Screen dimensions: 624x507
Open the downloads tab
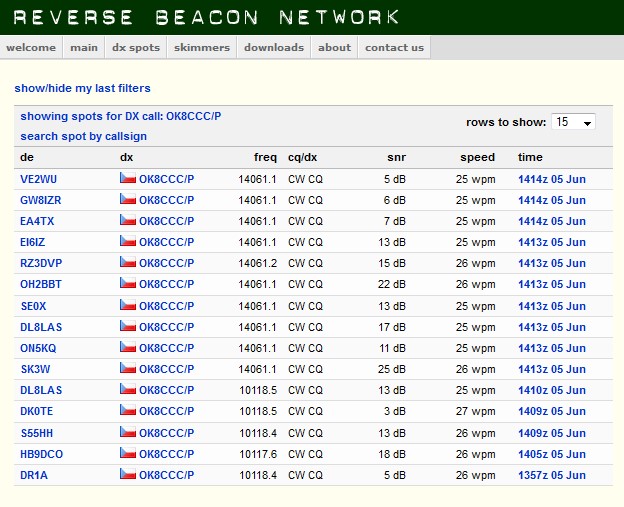[x=273, y=47]
